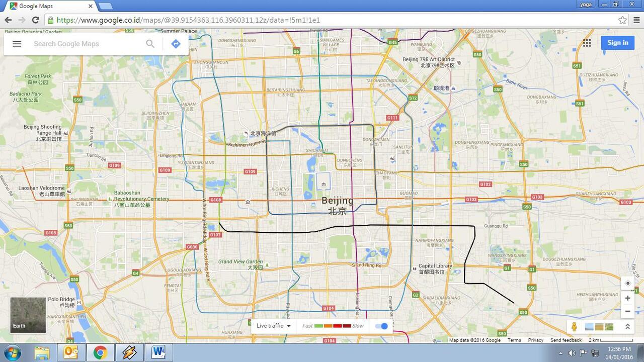Open a new Chrome tab
Image resolution: width=644 pixels, height=362 pixels.
[x=105, y=6]
